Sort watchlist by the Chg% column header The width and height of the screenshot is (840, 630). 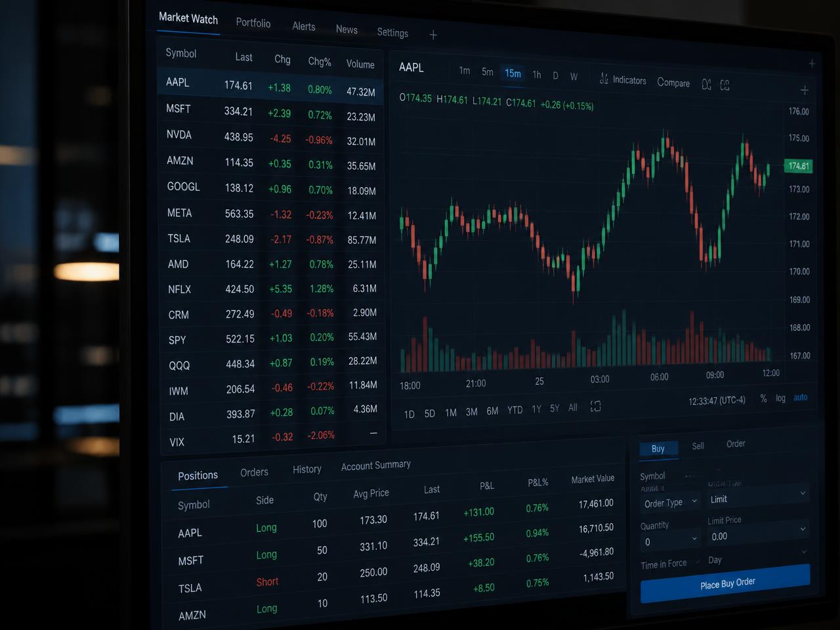(320, 62)
